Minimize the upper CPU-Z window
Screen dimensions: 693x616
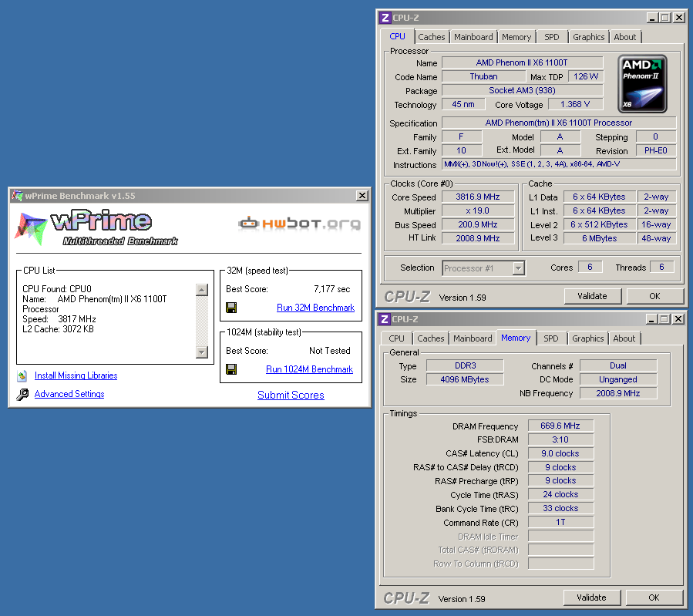652,18
